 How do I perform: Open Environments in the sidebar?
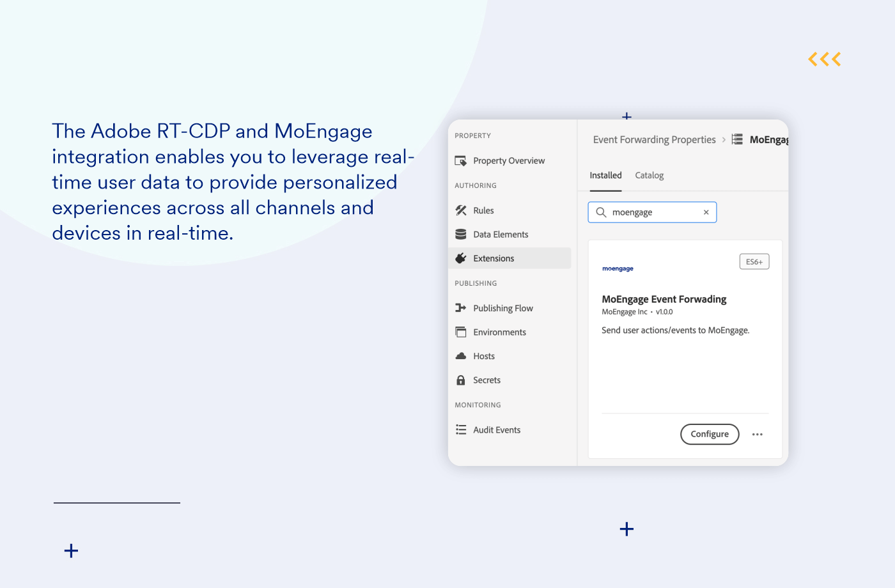tap(499, 332)
